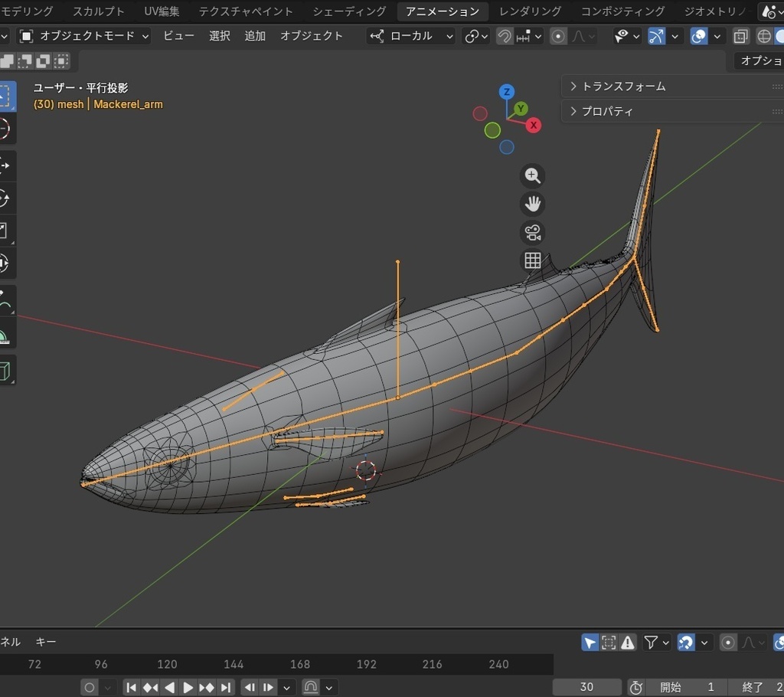Open the Select (選択) menu
Viewport: 784px width, 697px height.
(219, 36)
